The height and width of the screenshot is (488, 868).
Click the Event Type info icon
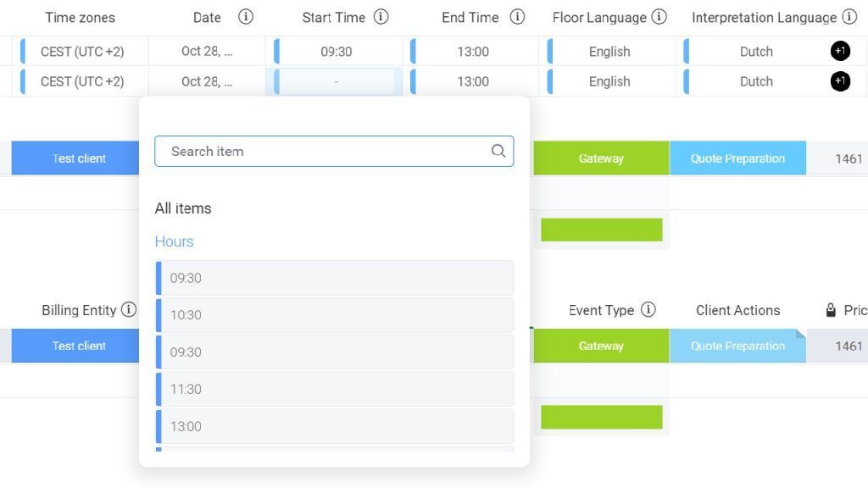click(x=649, y=310)
